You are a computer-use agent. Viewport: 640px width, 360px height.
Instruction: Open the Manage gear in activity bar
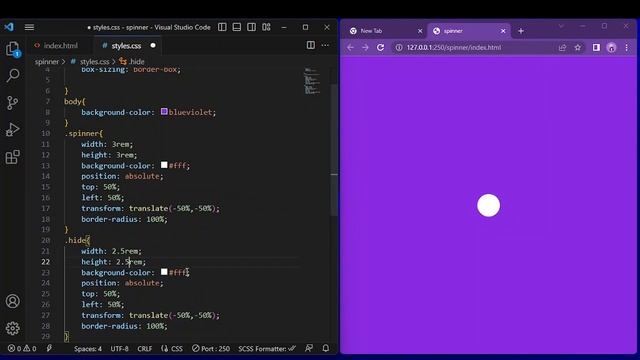coord(13,328)
